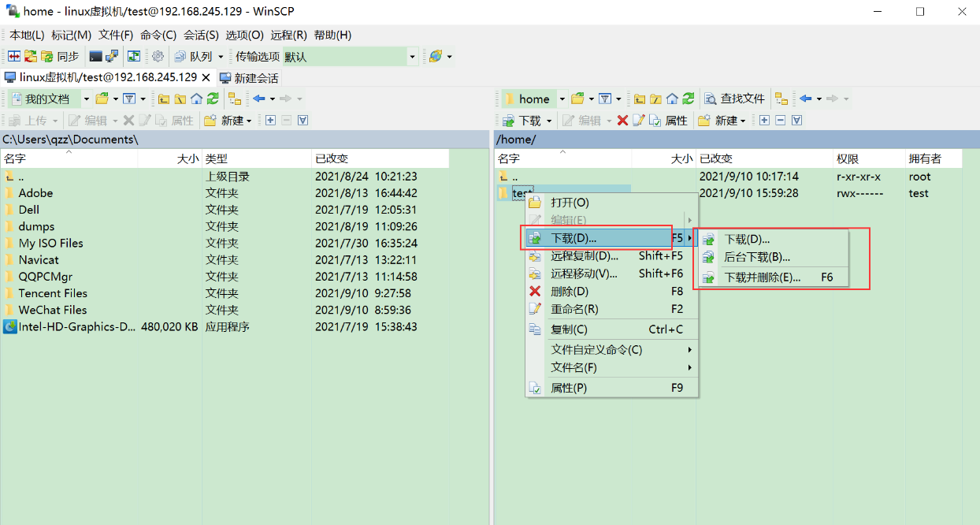Go to remote parent directory icon
This screenshot has width=980, height=525.
(x=640, y=99)
